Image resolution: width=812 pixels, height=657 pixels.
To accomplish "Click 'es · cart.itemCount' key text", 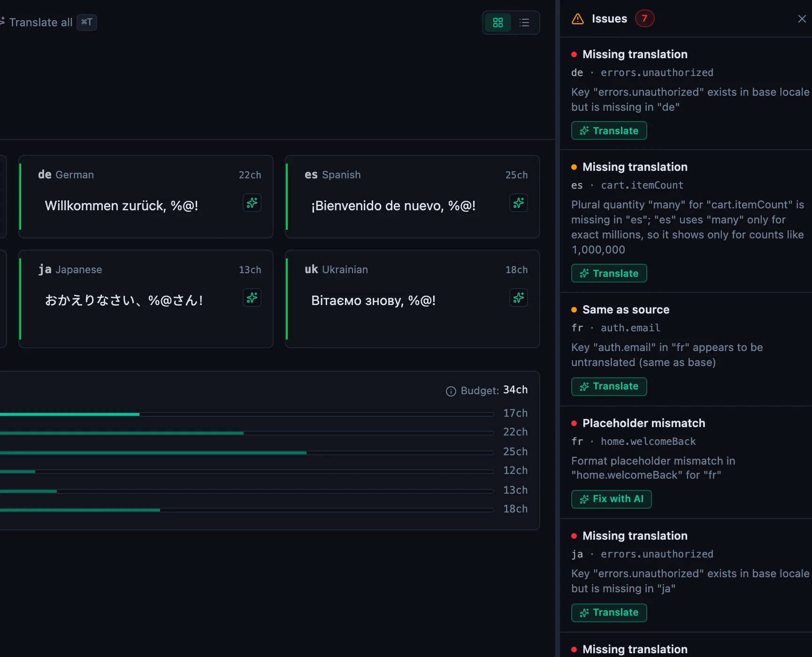I will click(627, 185).
